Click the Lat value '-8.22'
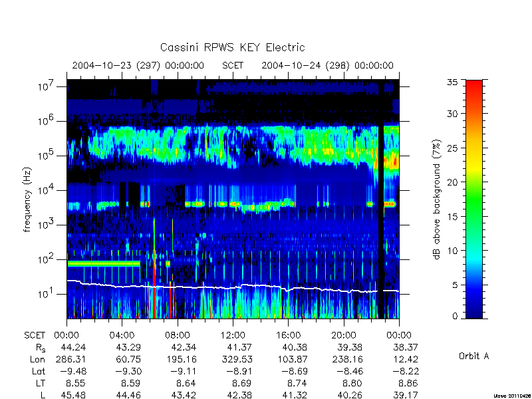This screenshot has height=399, width=532. [x=406, y=371]
